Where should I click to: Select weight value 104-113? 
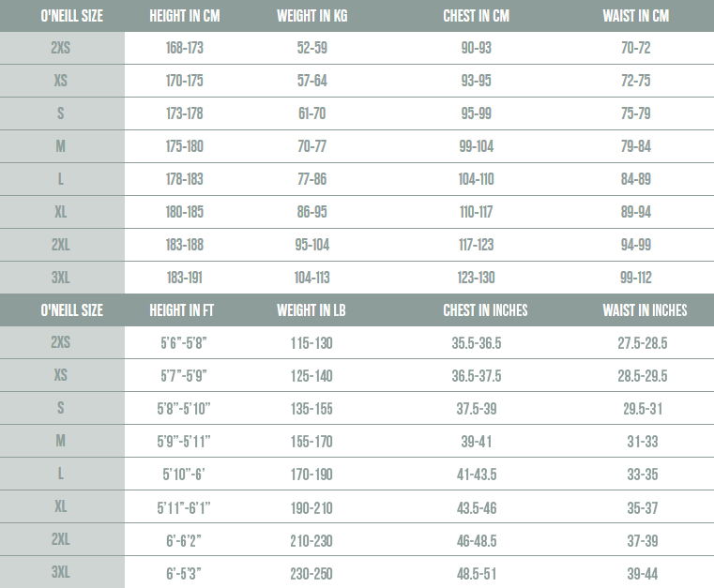311,278
